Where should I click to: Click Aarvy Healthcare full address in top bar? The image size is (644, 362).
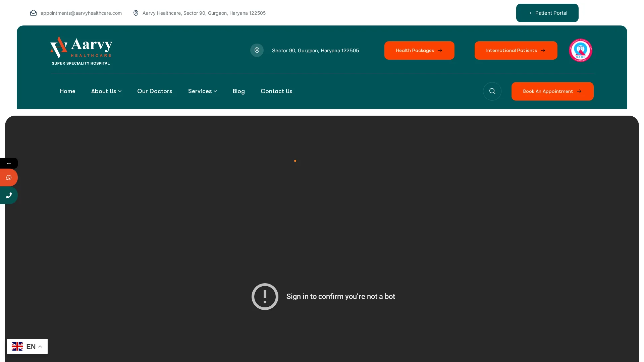(x=204, y=13)
